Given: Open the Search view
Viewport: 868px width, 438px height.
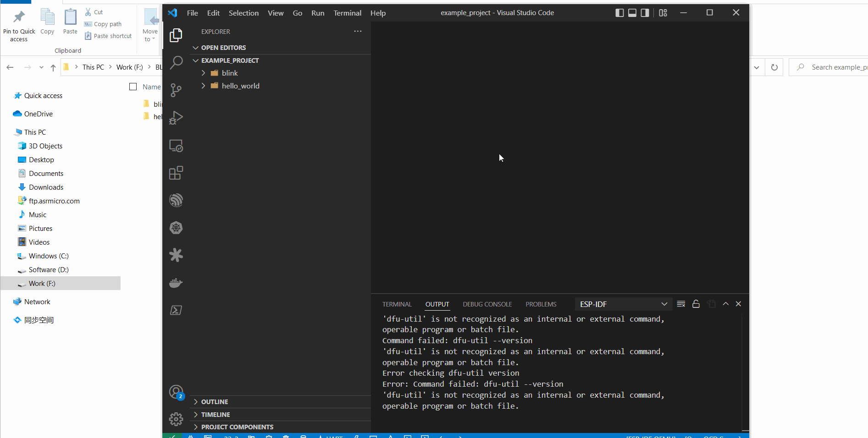Looking at the screenshot, I should click(176, 63).
